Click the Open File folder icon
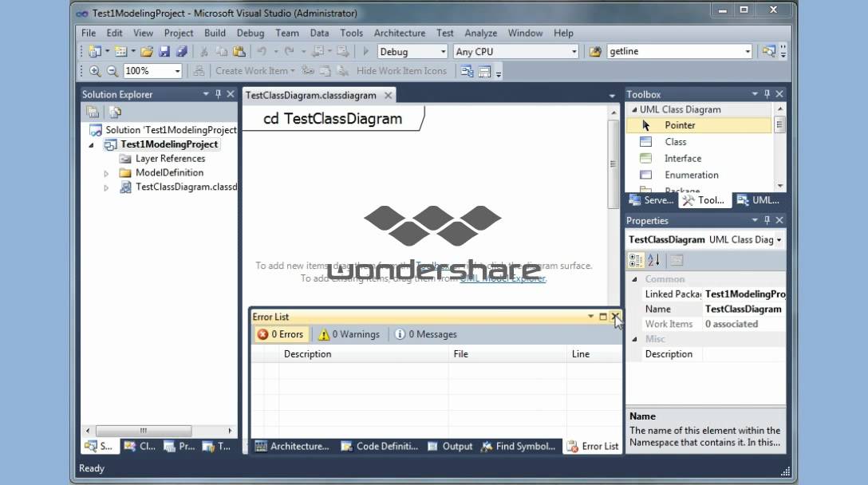 click(147, 52)
